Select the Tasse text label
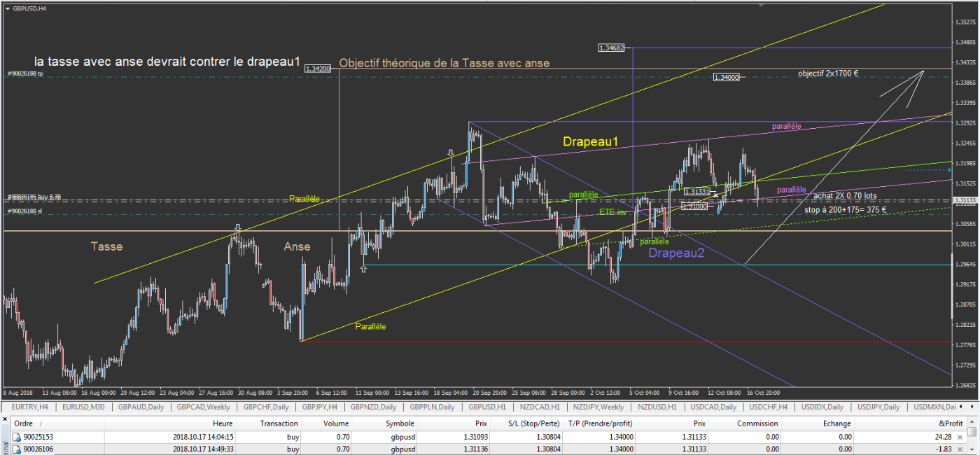The width and height of the screenshot is (980, 455). (106, 246)
